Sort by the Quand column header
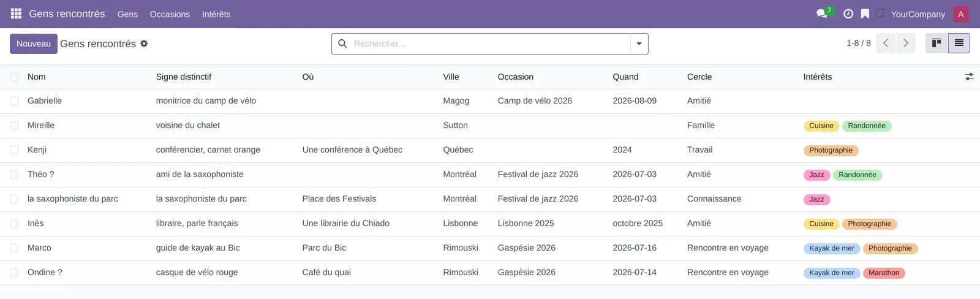 point(625,77)
